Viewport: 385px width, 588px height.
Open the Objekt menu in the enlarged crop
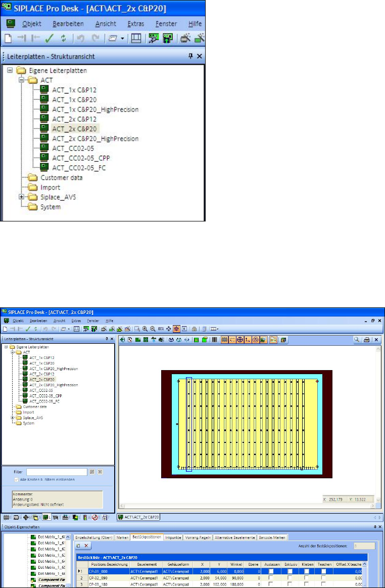[x=32, y=24]
